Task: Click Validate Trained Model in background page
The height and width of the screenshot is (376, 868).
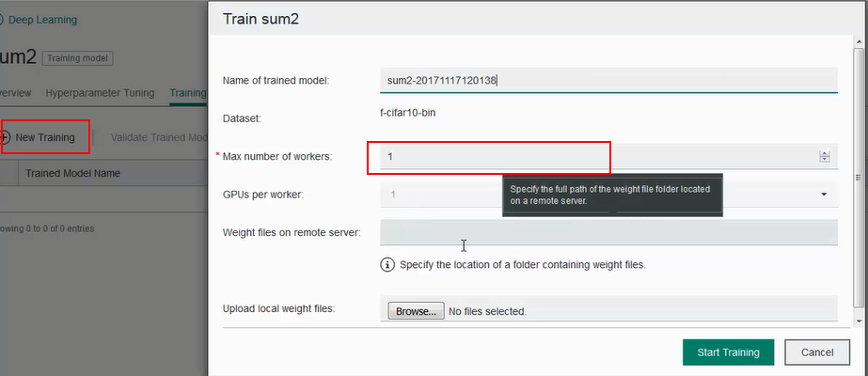Action: (159, 137)
